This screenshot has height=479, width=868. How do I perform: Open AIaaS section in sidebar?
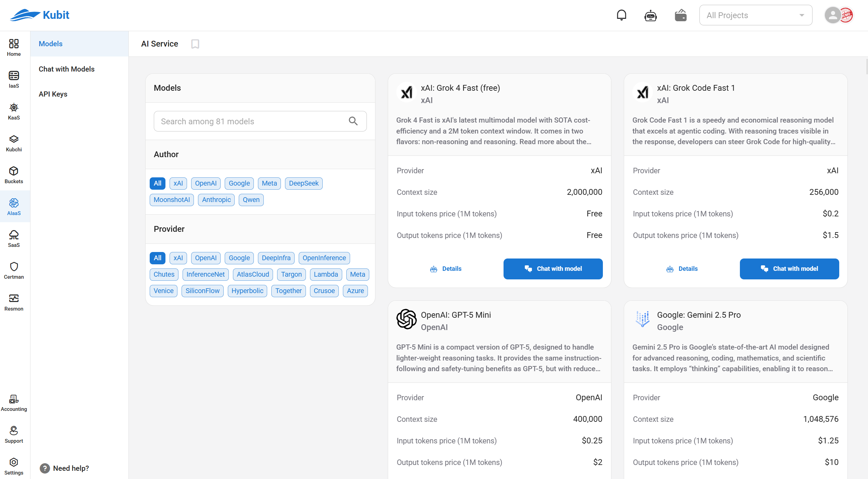coord(14,207)
